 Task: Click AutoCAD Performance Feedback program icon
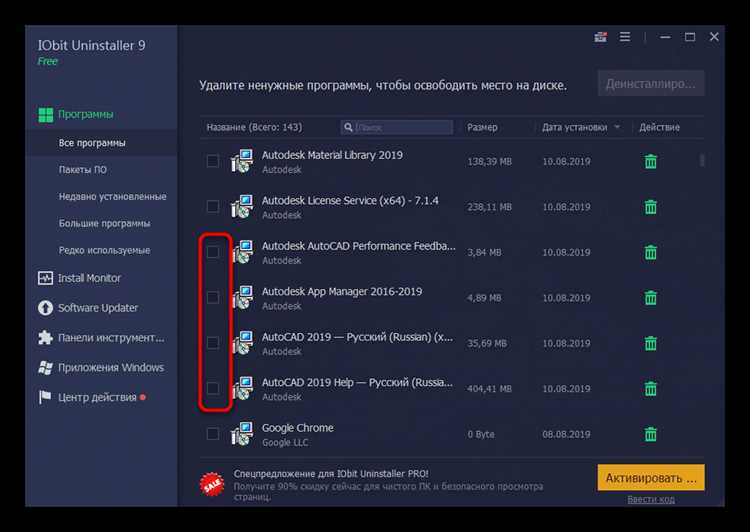click(x=242, y=252)
